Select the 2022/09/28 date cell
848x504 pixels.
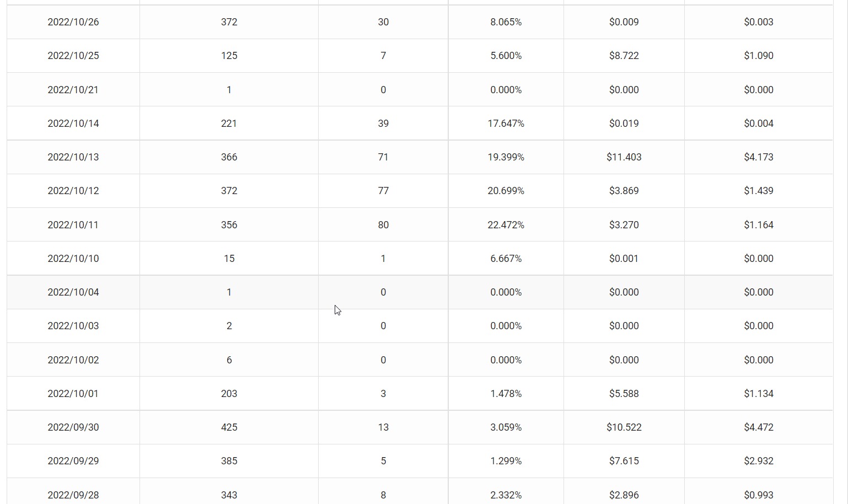[x=73, y=495]
